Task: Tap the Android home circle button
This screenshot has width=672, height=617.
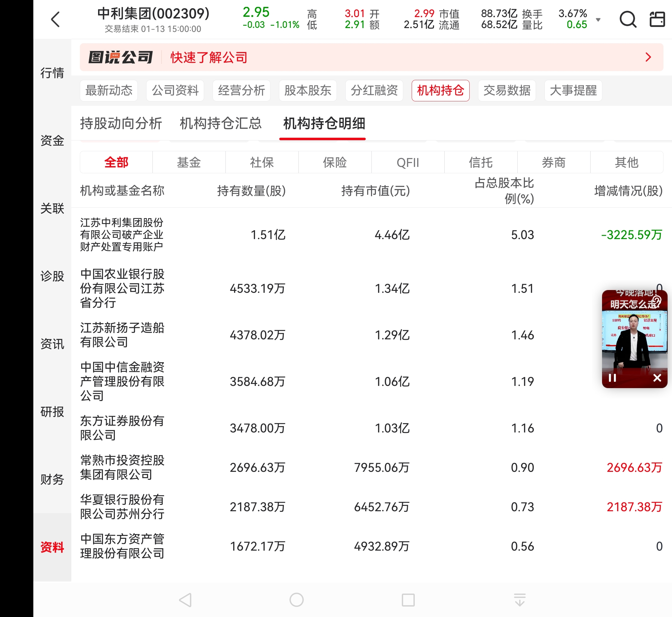Action: [x=296, y=600]
